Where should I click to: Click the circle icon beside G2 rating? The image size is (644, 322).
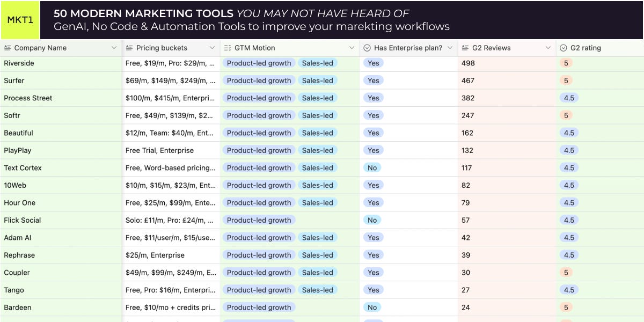click(563, 48)
